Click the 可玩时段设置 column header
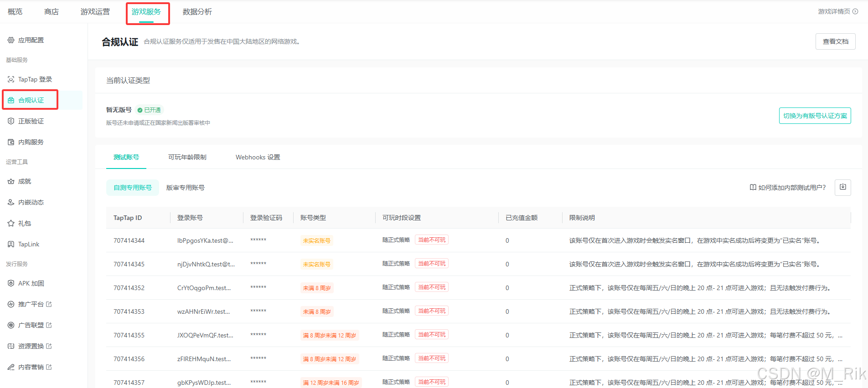The image size is (868, 388). coord(402,218)
